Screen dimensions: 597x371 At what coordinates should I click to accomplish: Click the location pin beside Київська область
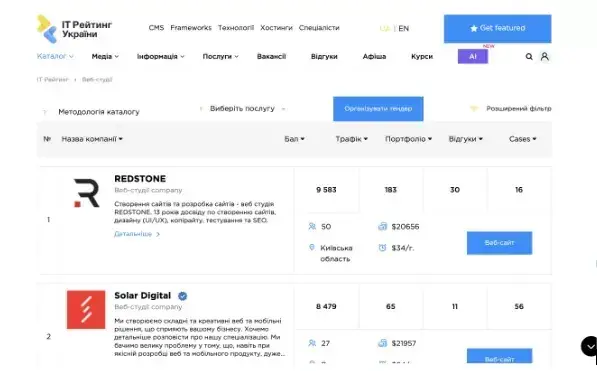coord(312,248)
